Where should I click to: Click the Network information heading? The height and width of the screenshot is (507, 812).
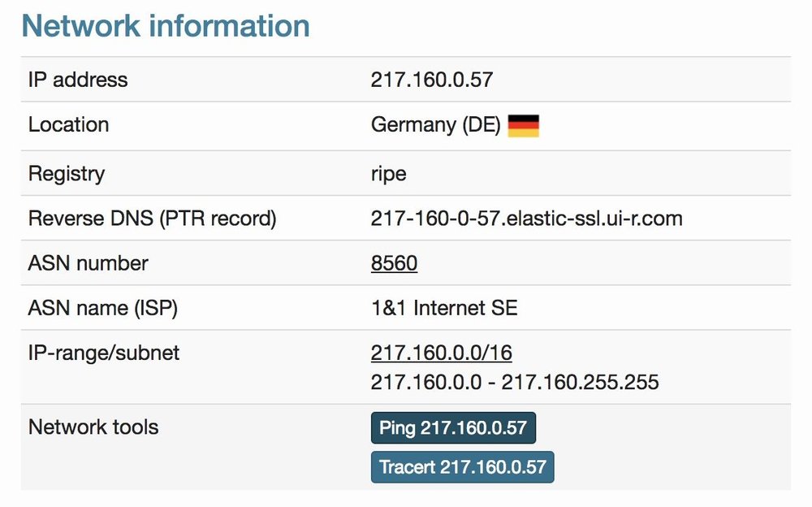pyautogui.click(x=166, y=26)
